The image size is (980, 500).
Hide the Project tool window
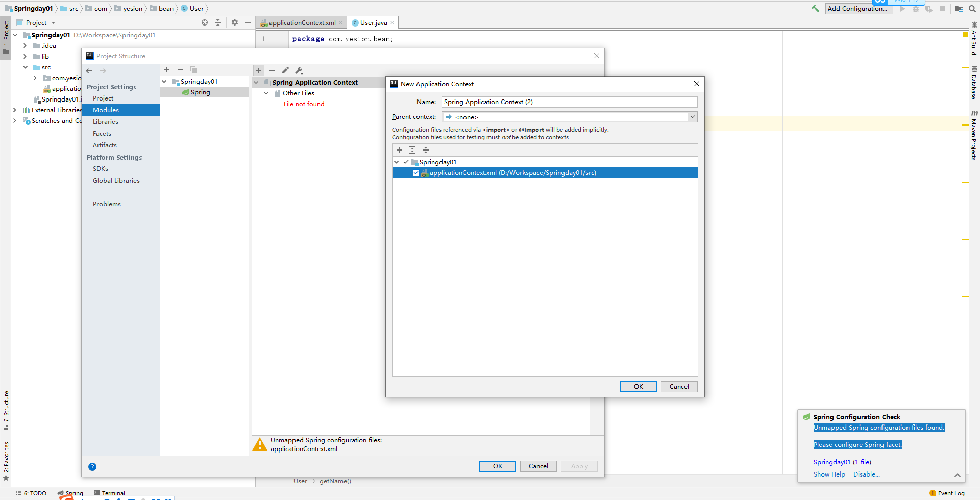[248, 22]
